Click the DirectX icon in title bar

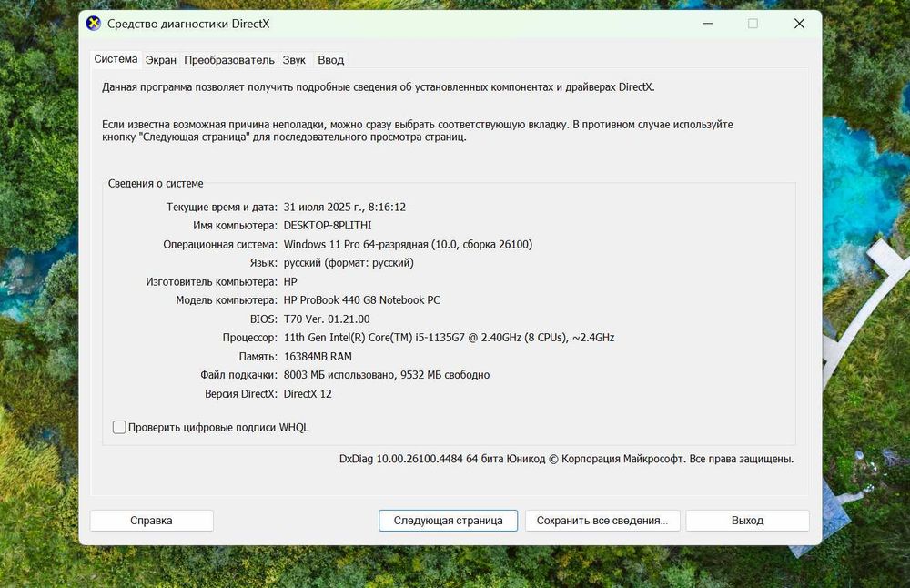click(93, 24)
